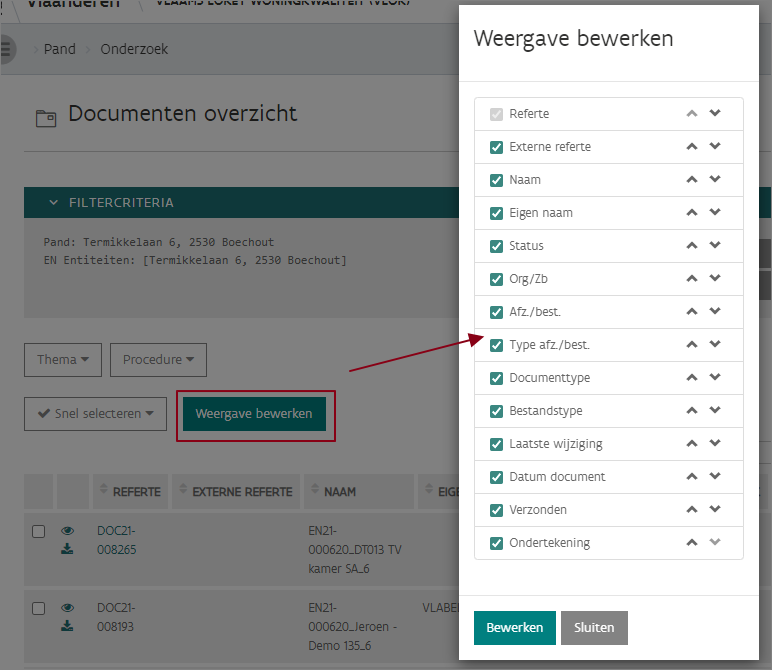This screenshot has height=670, width=772.
Task: Disable the Verzonden column checkbox
Action: 496,510
